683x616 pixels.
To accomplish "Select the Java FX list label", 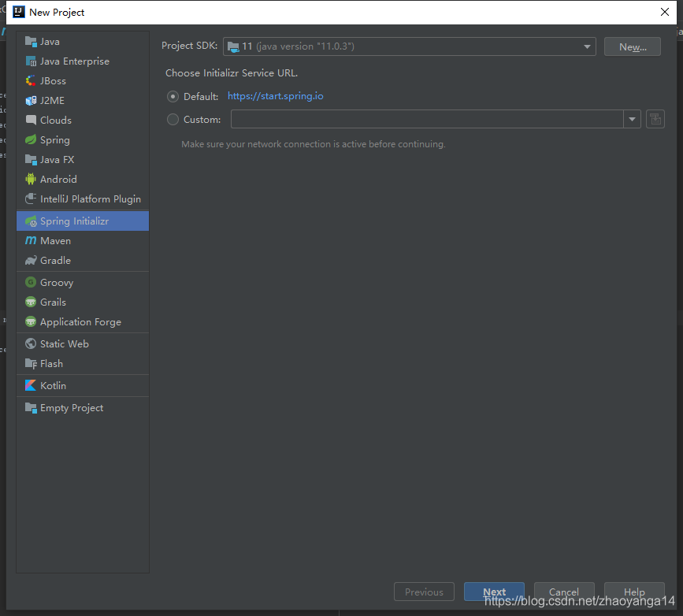I will click(x=57, y=160).
